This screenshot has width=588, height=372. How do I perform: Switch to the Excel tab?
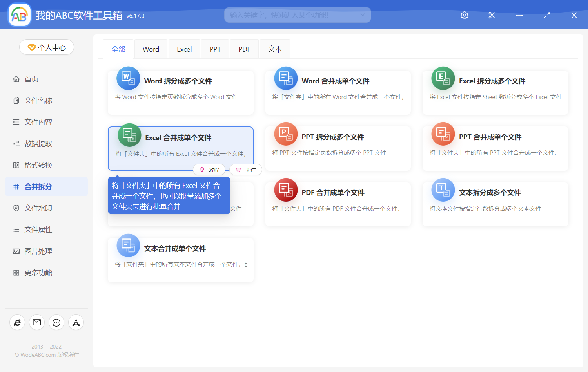pyautogui.click(x=184, y=49)
